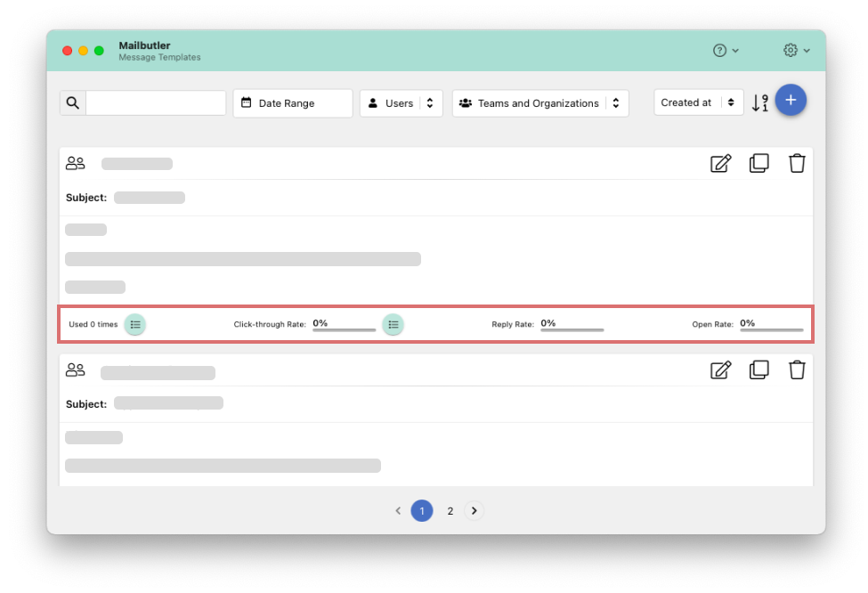Open the Users dropdown
This screenshot has width=868, height=593.
coord(402,103)
